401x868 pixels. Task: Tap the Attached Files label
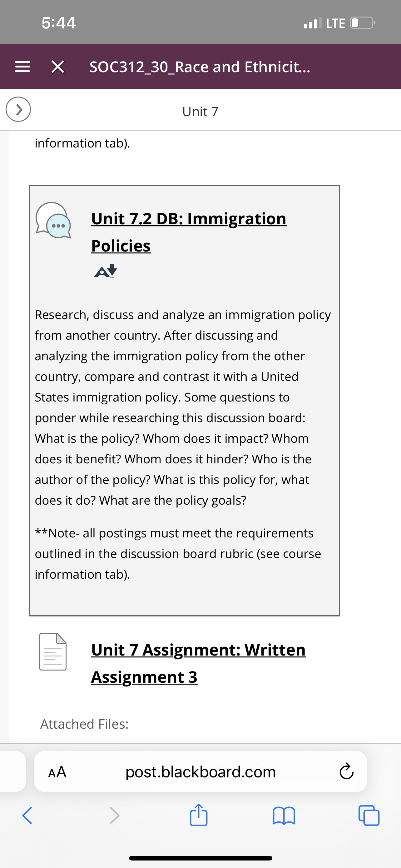[85, 724]
